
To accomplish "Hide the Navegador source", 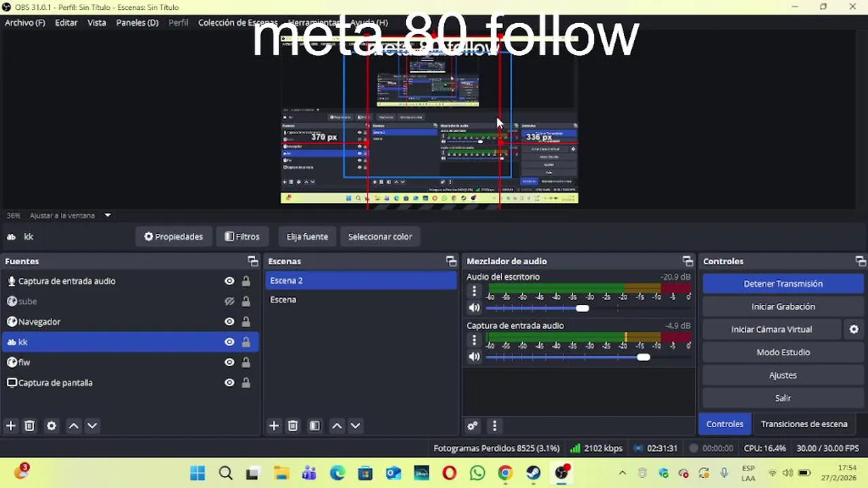I will pyautogui.click(x=229, y=322).
